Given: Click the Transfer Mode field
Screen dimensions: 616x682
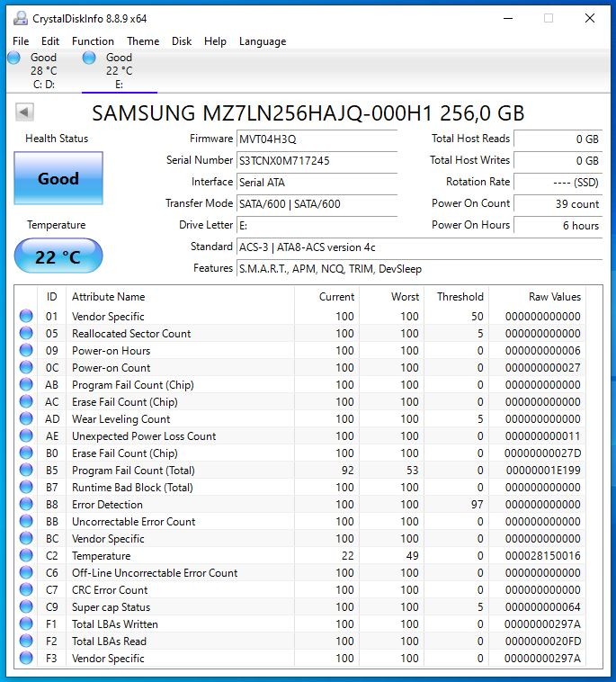Looking at the screenshot, I should click(x=317, y=204).
